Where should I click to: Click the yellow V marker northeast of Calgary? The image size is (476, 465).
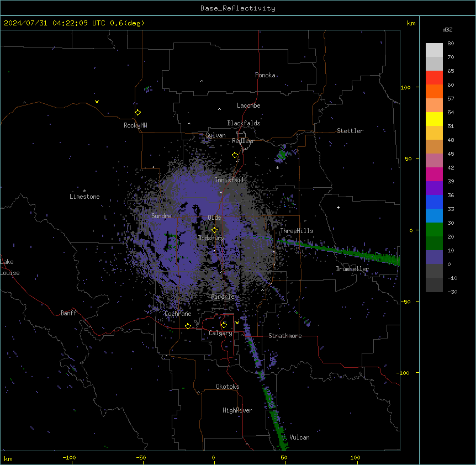(237, 323)
